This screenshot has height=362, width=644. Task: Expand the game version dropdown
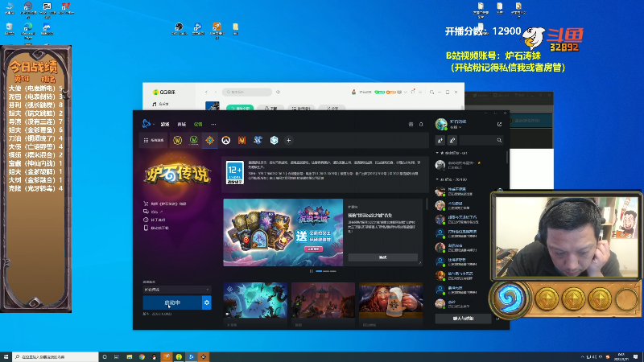point(177,290)
